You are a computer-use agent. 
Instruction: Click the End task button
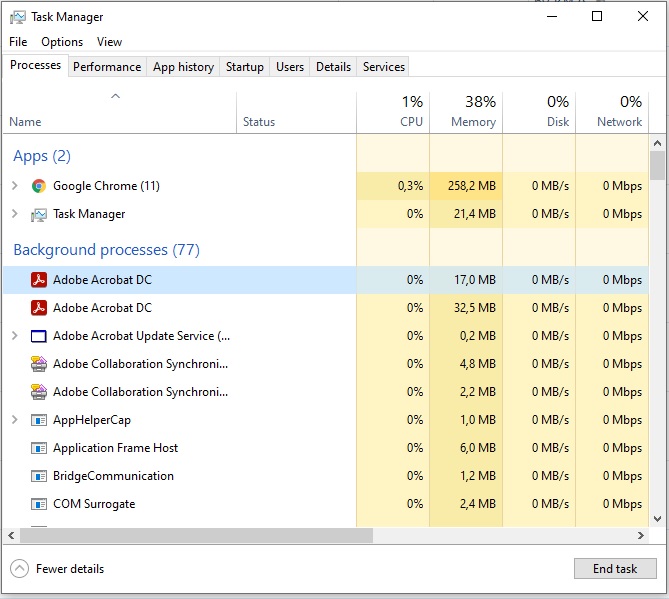pyautogui.click(x=615, y=569)
